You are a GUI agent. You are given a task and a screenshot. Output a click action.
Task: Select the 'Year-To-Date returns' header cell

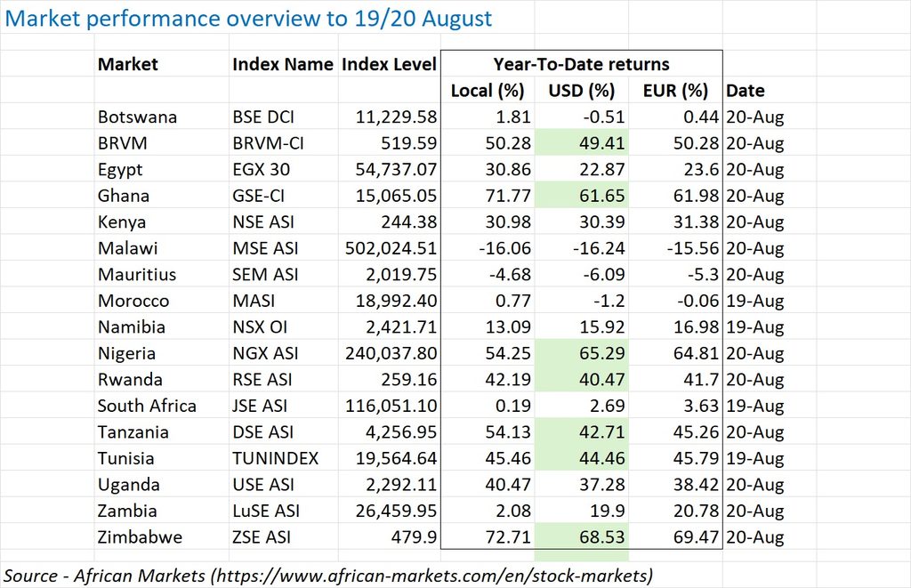(x=582, y=64)
